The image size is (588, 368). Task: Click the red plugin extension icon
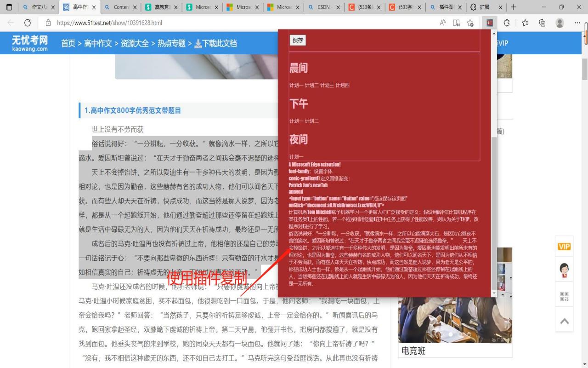point(490,23)
